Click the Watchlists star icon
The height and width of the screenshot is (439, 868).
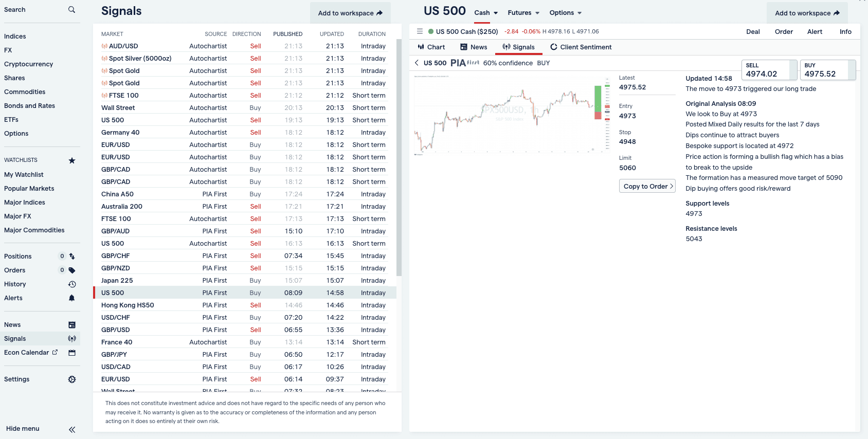coord(72,160)
